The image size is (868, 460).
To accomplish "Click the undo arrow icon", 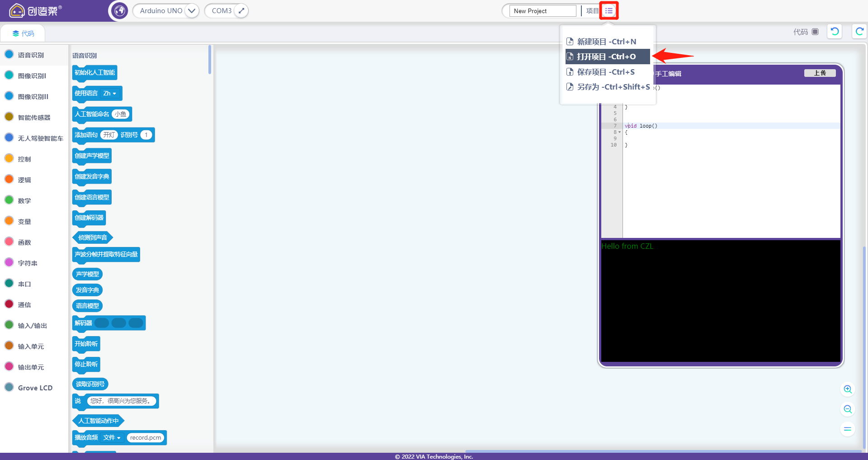I will pos(835,31).
